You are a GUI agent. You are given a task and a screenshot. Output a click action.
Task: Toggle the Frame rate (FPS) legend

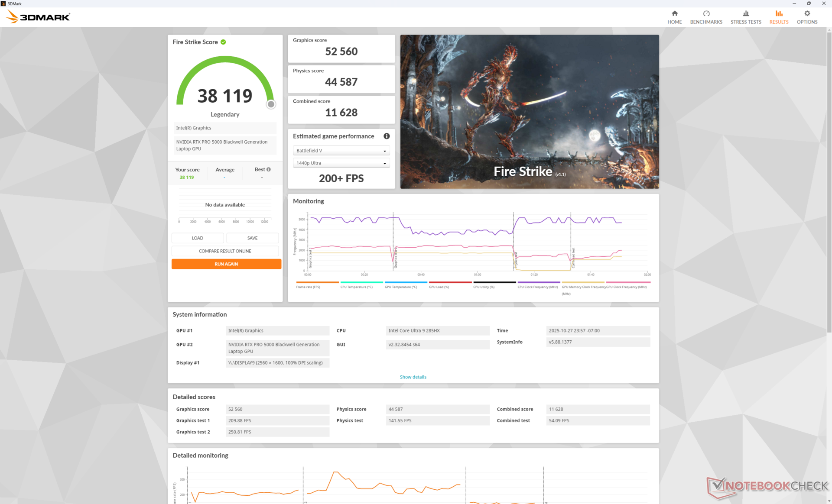click(308, 287)
